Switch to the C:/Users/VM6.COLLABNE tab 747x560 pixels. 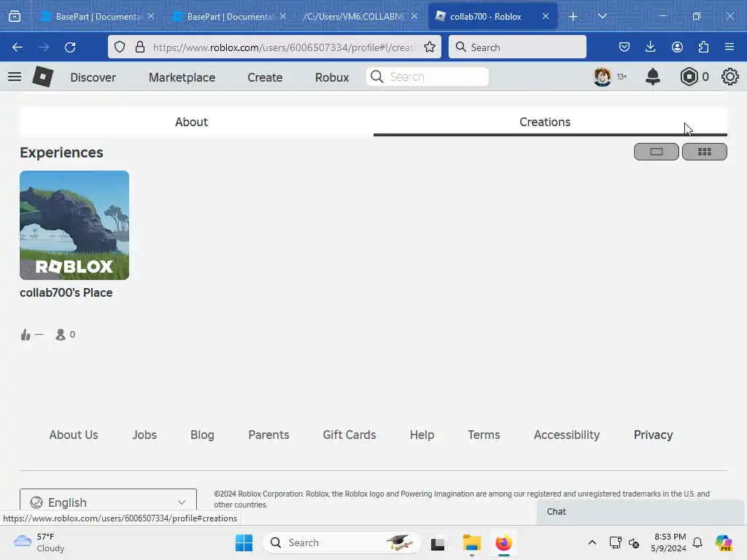tap(355, 16)
